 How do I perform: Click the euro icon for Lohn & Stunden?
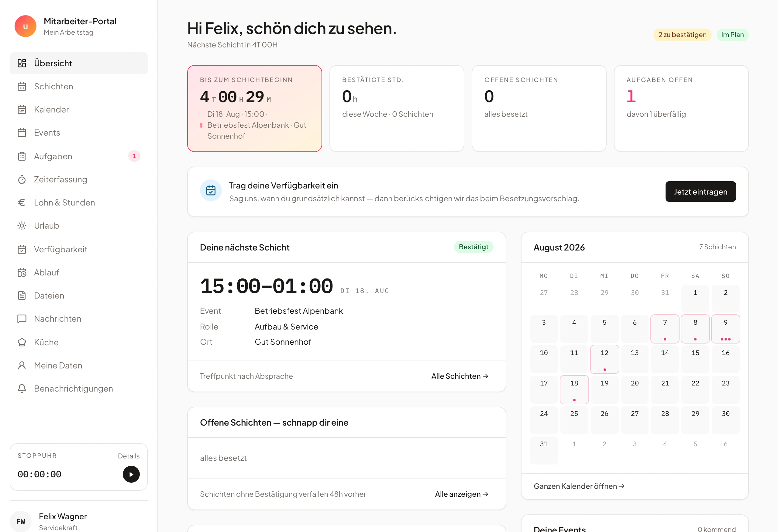[22, 202]
